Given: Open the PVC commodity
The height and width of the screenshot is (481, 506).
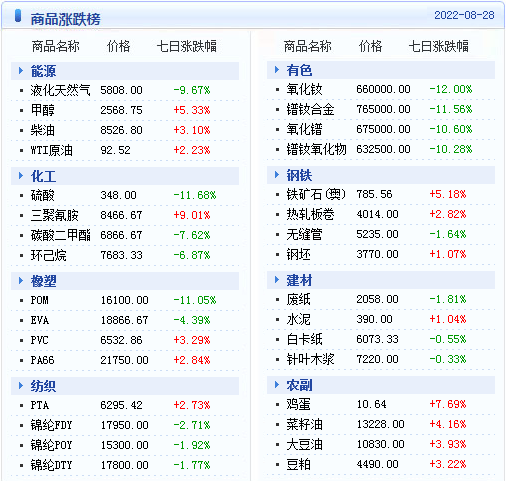Looking at the screenshot, I should (x=39, y=340).
